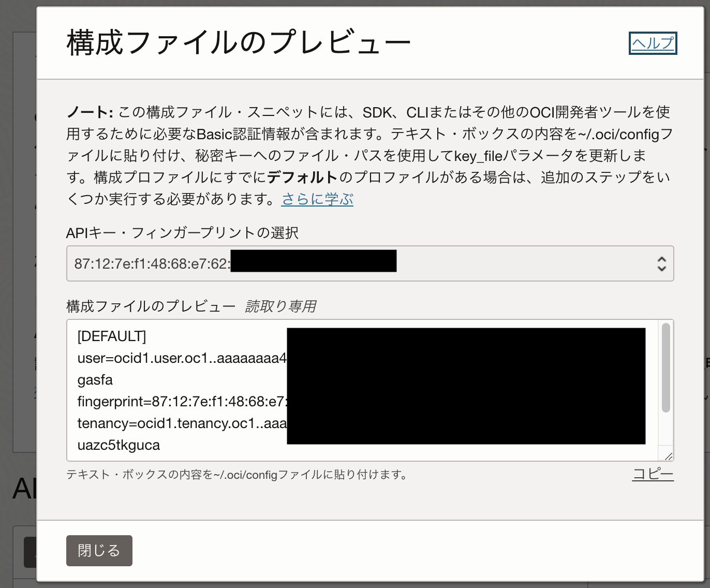Viewport: 710px width, 588px height.
Task: Click the 読取り専用 read-only label
Action: (x=282, y=306)
